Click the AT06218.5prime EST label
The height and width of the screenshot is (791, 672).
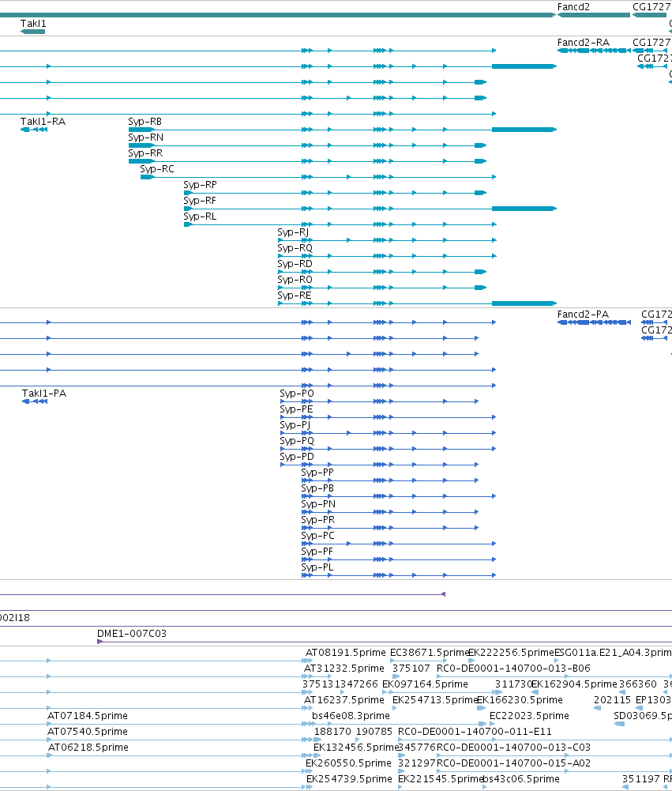pyautogui.click(x=88, y=748)
